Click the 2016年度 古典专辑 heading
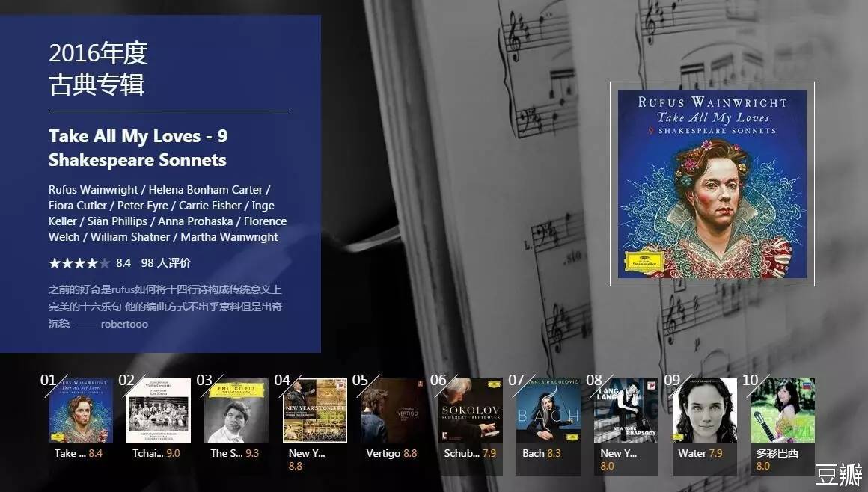Viewport: 868px width, 492px height. pos(98,69)
